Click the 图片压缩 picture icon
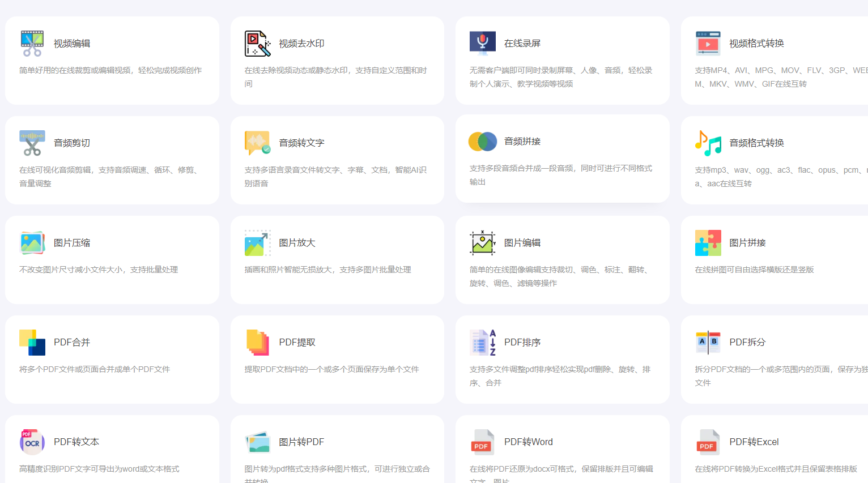 click(x=32, y=243)
